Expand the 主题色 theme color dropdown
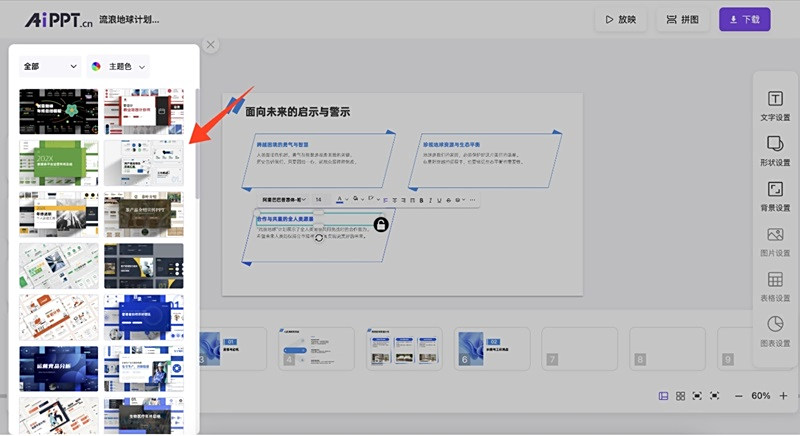The width and height of the screenshot is (800, 436). [x=119, y=67]
